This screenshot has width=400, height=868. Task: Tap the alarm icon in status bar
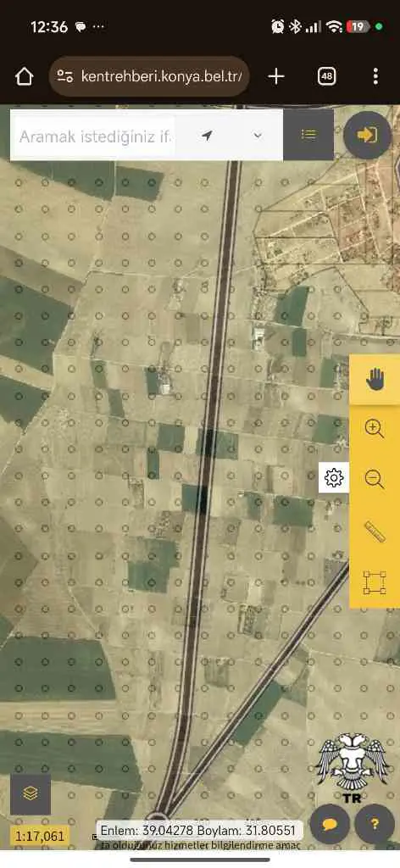coord(278,26)
